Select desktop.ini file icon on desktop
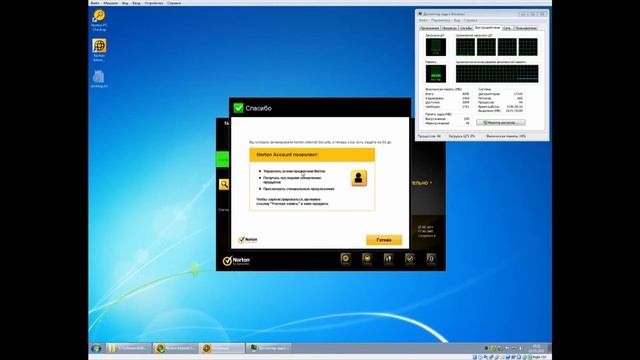 click(99, 79)
